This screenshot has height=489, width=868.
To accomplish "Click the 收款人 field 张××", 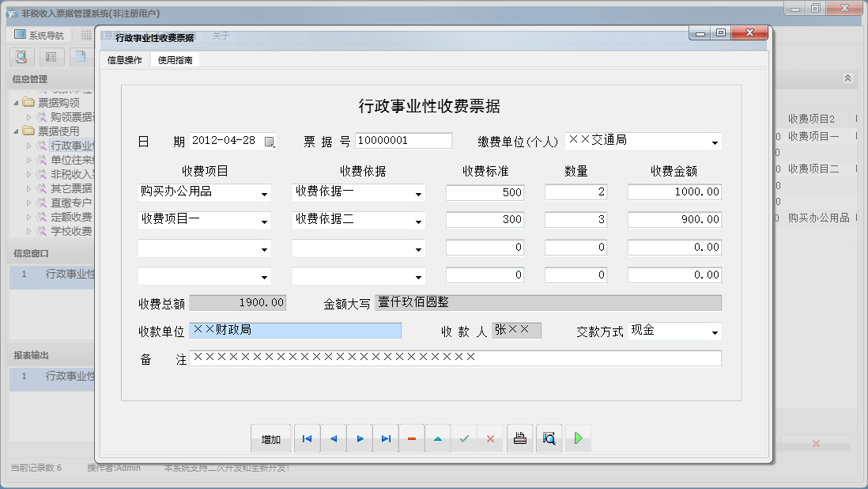I will 516,331.
